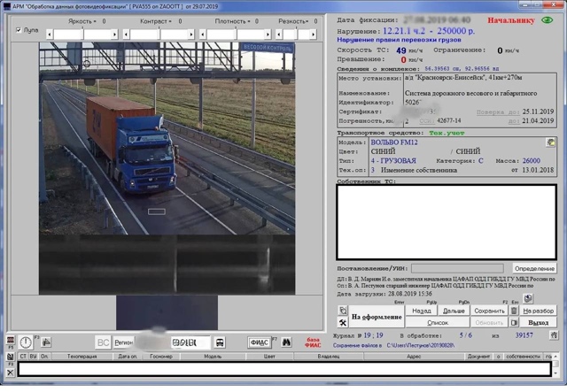This screenshot has height=392, width=567.
Task: Click the На разбор button
Action: click(538, 311)
